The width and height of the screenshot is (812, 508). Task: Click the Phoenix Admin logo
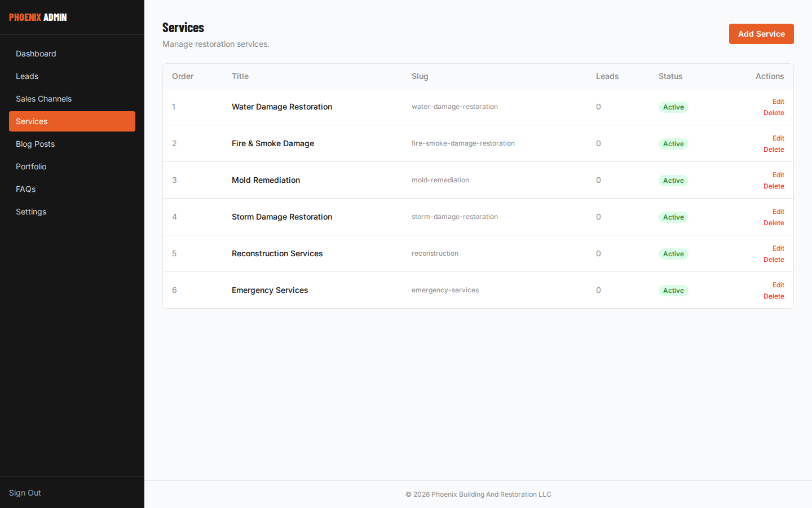[38, 17]
